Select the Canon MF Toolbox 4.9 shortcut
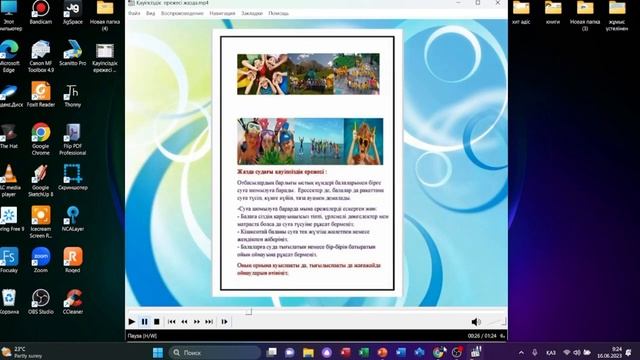The image size is (640, 360). tap(41, 56)
